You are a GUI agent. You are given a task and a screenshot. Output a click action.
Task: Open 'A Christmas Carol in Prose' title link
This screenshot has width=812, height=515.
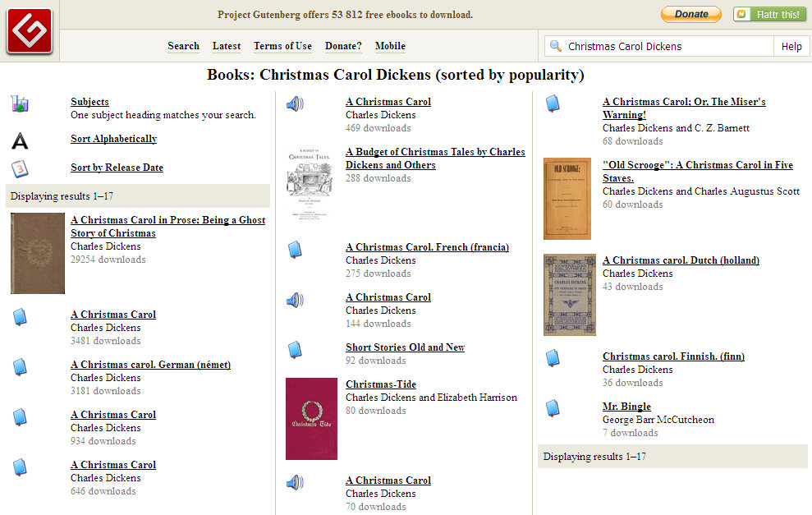(167, 227)
